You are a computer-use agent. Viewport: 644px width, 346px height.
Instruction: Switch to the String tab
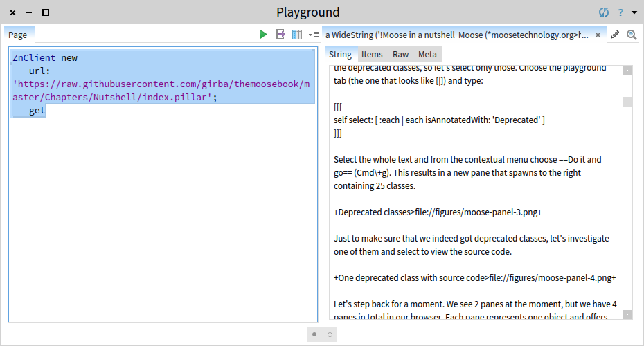click(340, 54)
